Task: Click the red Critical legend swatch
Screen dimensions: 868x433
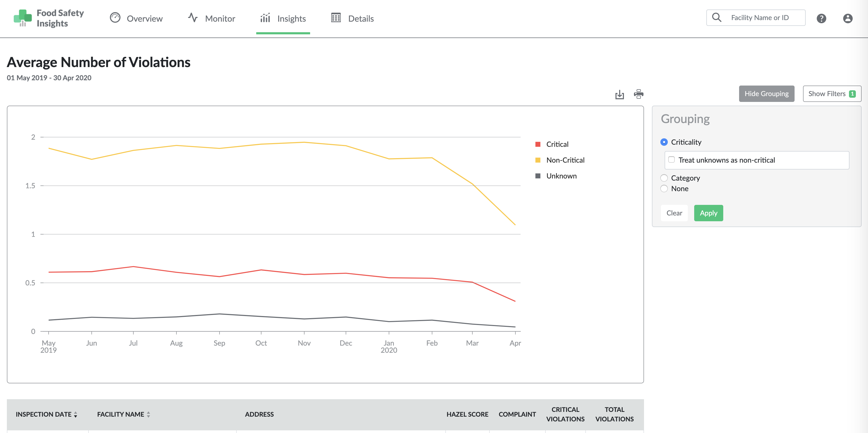Action: [x=538, y=144]
